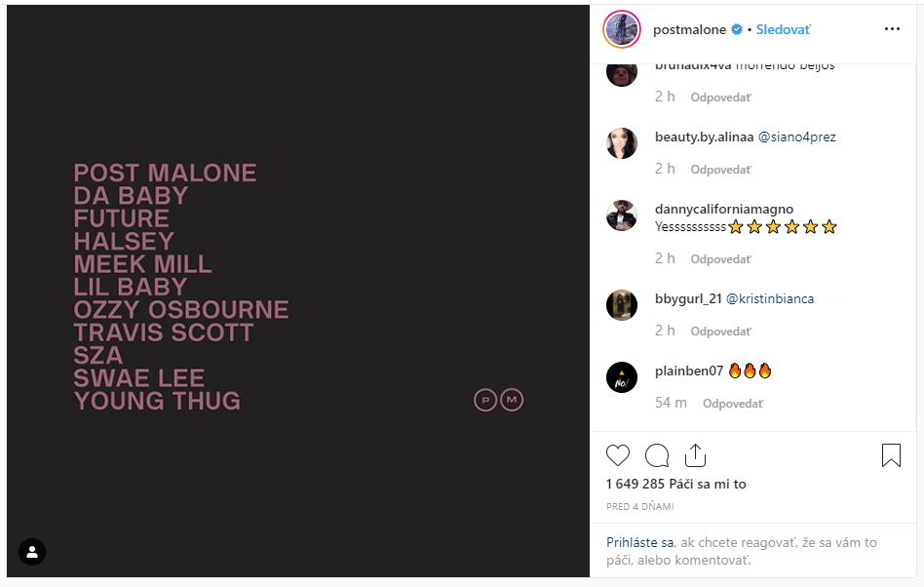Open bbygurl_21 avatar
924x587 pixels.
(622, 305)
